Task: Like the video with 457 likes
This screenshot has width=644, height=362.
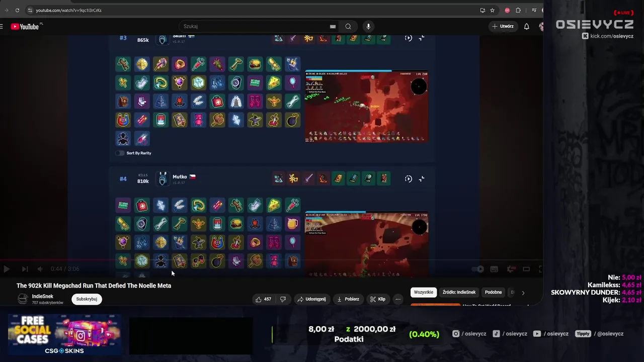Action: [x=263, y=299]
